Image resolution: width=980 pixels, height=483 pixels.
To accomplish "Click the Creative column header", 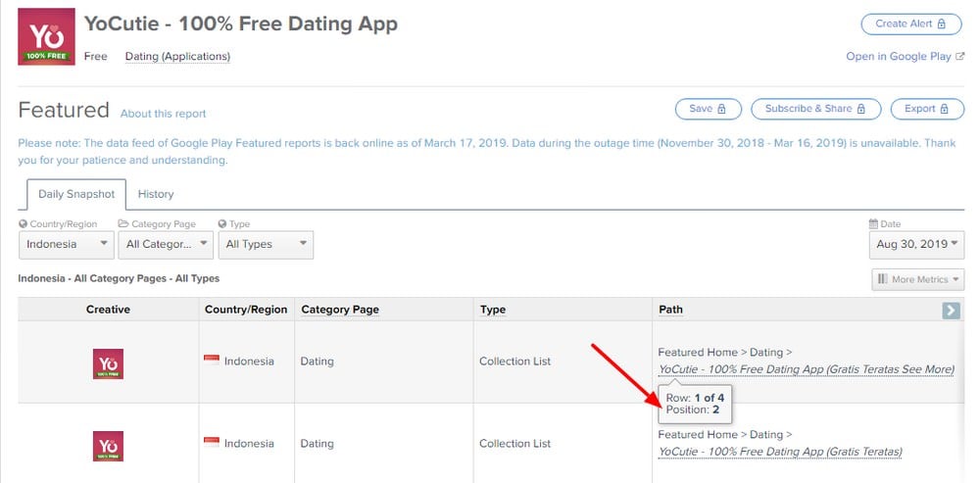I will (108, 310).
